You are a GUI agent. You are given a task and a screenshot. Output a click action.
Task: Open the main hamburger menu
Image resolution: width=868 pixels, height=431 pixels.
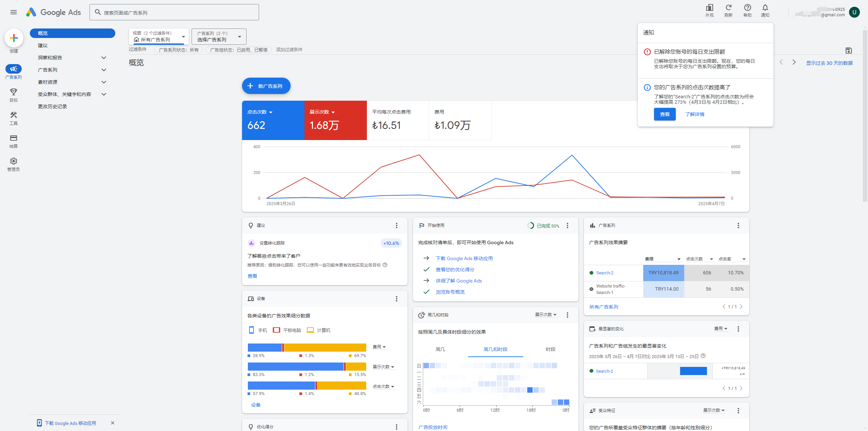pyautogui.click(x=14, y=12)
